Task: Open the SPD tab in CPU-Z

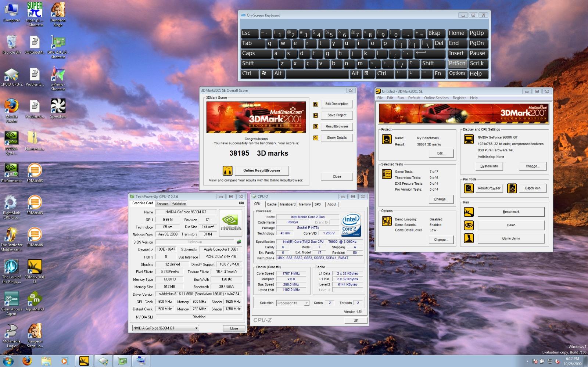Action: (318, 204)
